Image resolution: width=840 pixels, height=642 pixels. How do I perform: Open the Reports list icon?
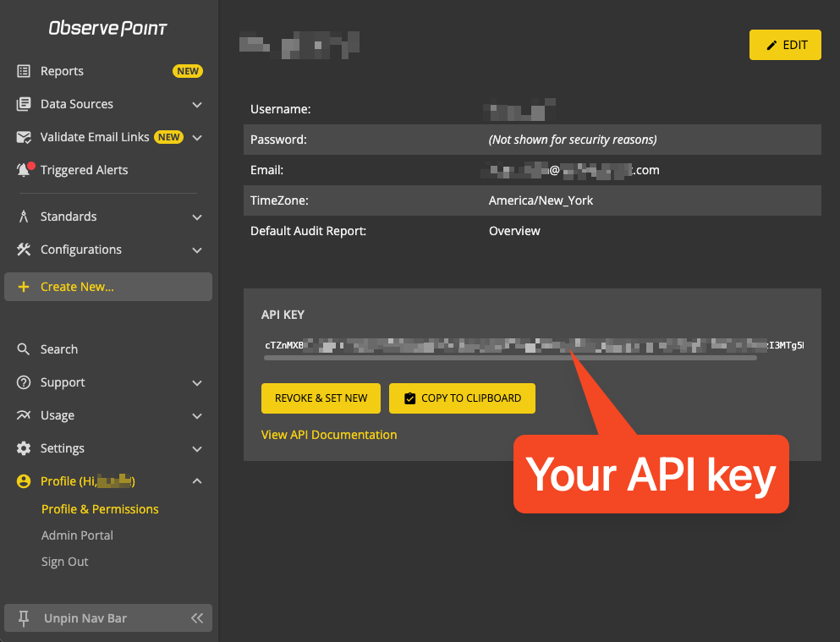click(x=24, y=71)
